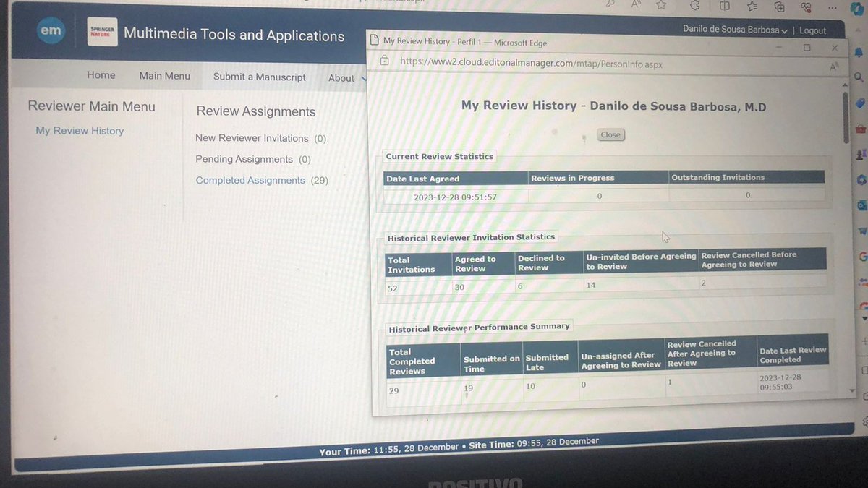Add this page to favorites via star icon
Viewport: 868px width, 488px height.
[661, 6]
